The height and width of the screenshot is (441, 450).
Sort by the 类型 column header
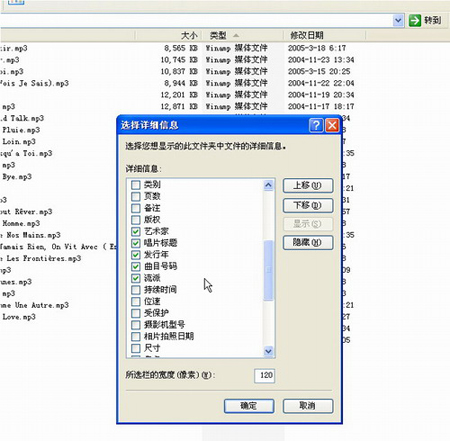(x=242, y=35)
